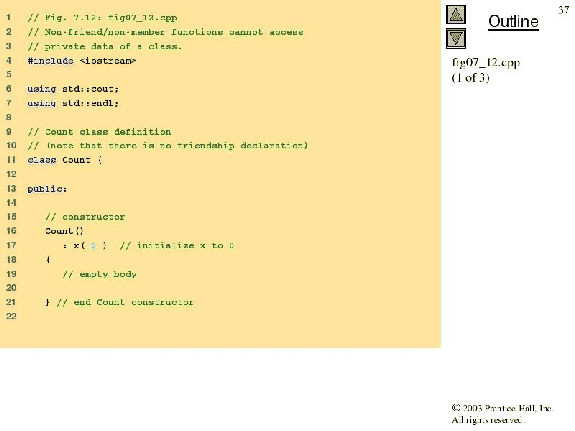
Task: Click line number 22
Action: [11, 316]
